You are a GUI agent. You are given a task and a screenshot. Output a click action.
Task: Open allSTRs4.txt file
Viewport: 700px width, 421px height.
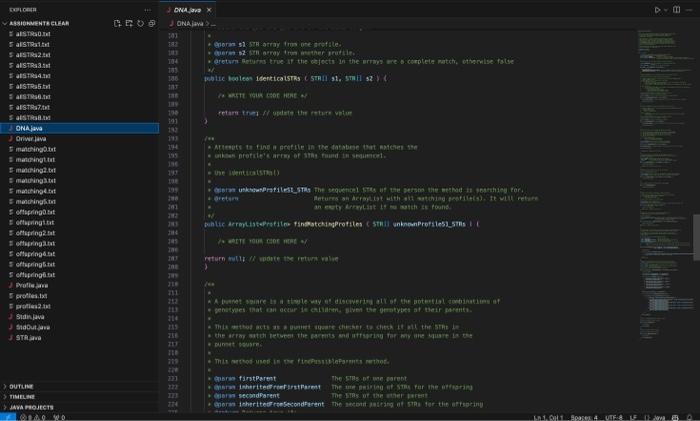(x=79, y=76)
